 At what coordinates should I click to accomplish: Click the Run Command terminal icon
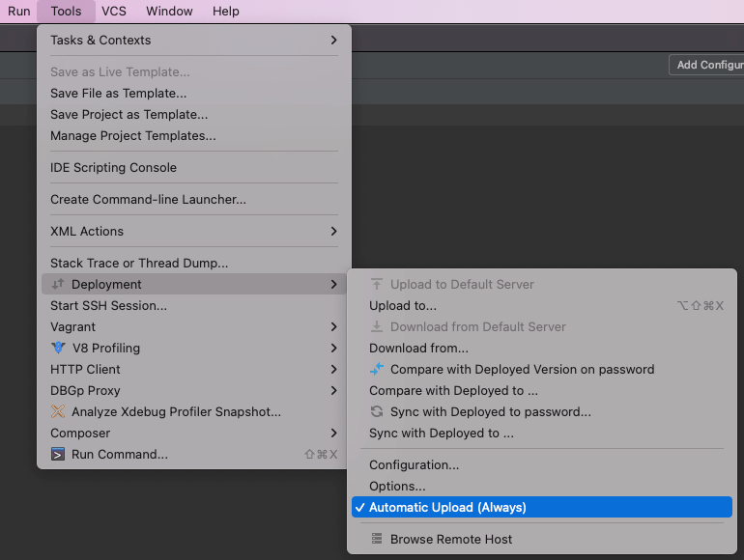pos(59,454)
